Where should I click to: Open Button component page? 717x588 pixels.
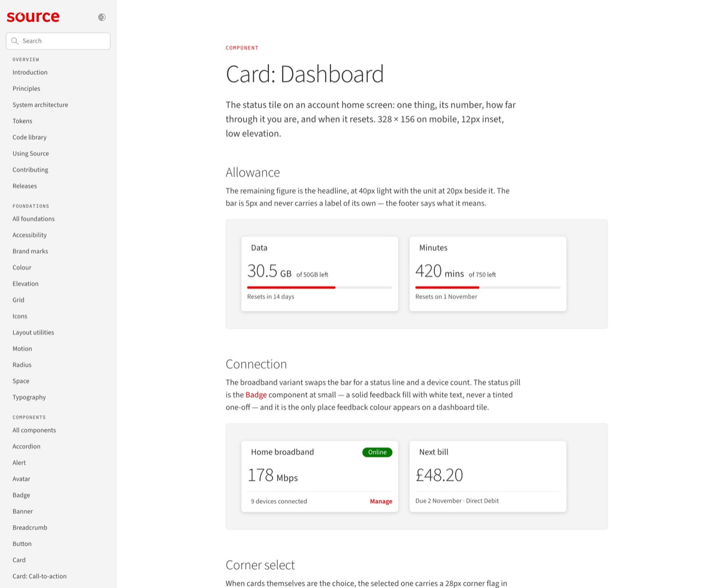(x=22, y=544)
